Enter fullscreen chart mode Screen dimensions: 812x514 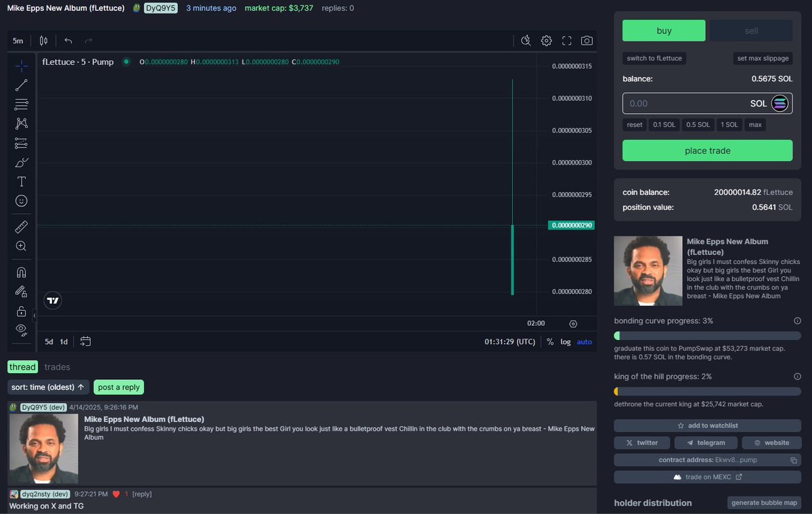point(566,41)
